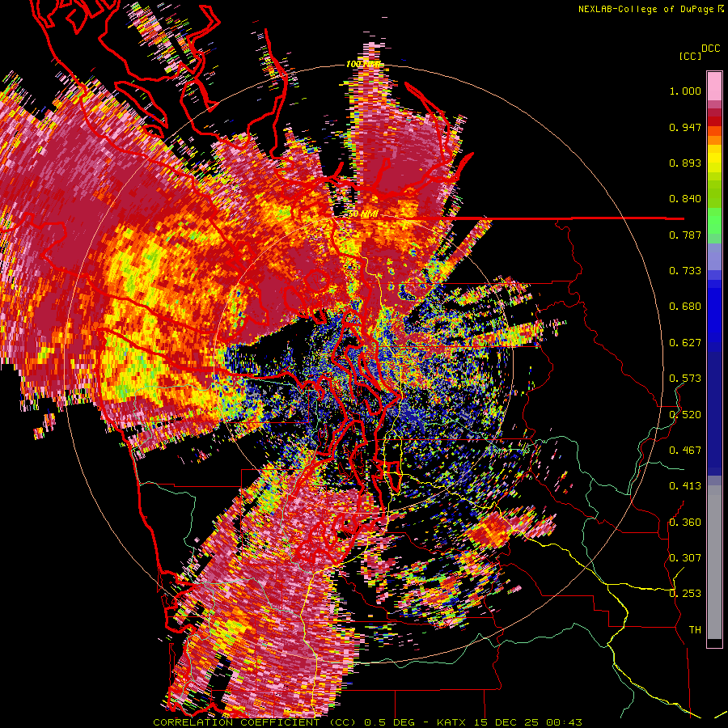Click the 0.627 scale value
This screenshot has height=728, width=728.
(685, 343)
